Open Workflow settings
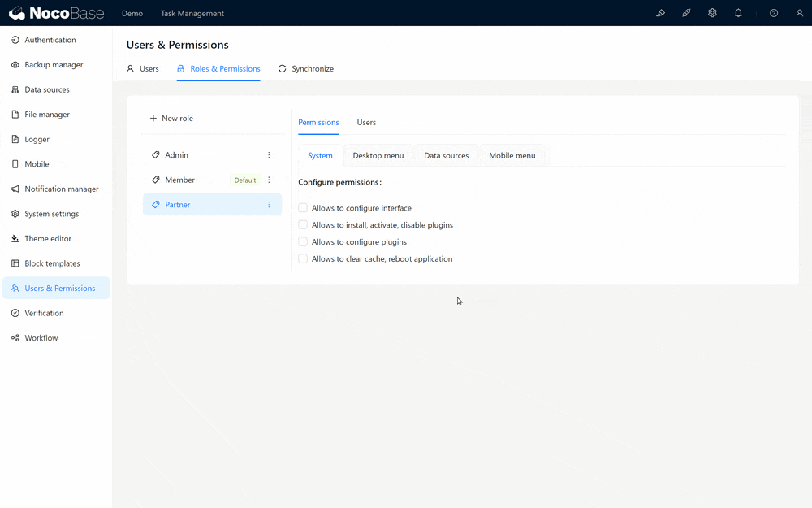Image resolution: width=812 pixels, height=508 pixels. (57, 338)
